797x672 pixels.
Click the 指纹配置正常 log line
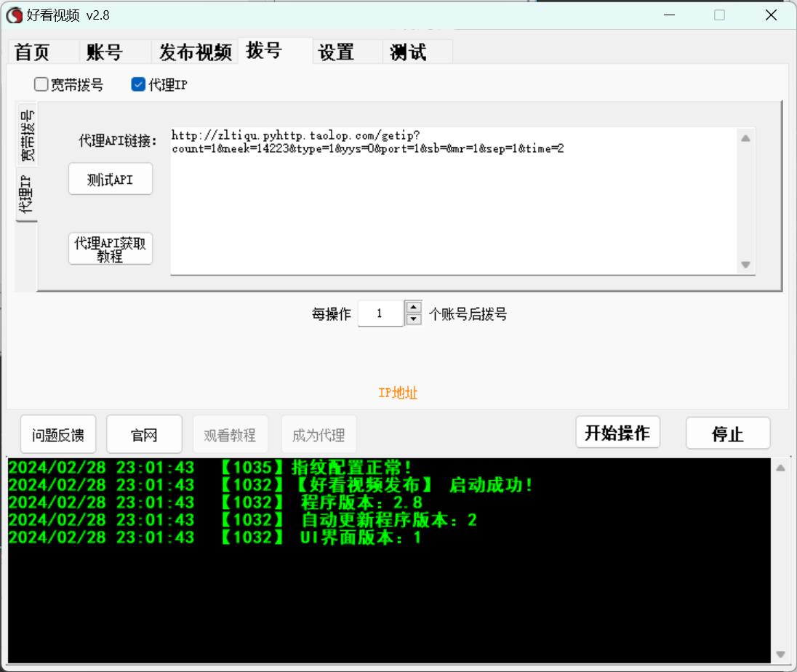pos(209,467)
